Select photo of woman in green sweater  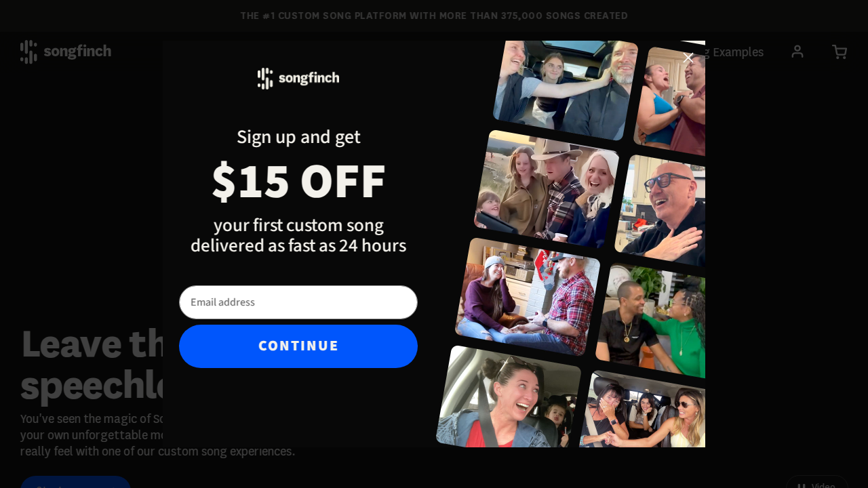click(x=652, y=320)
